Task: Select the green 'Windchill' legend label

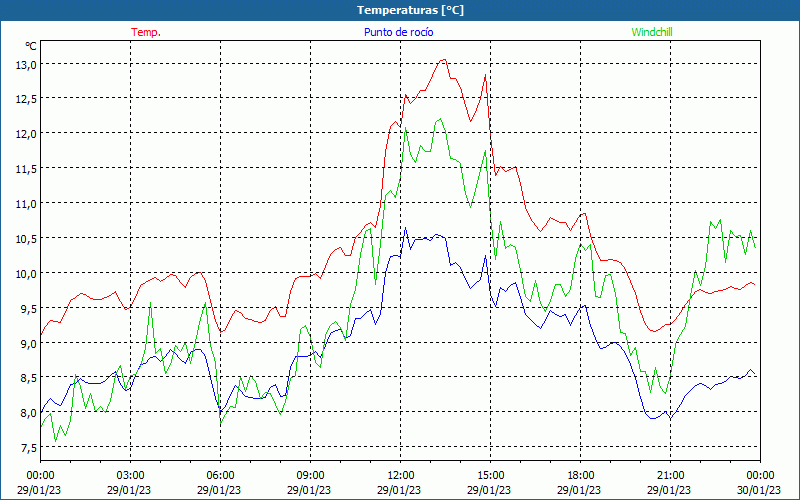Action: click(652, 32)
